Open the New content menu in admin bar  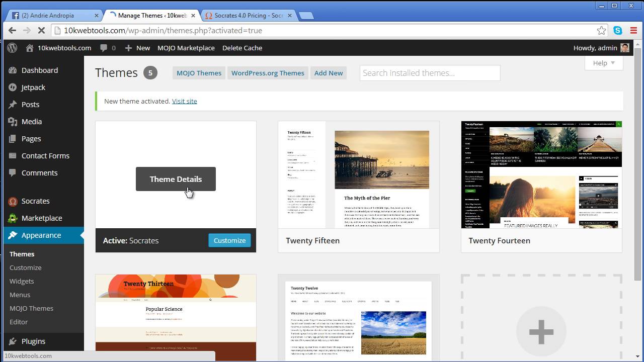click(x=137, y=48)
